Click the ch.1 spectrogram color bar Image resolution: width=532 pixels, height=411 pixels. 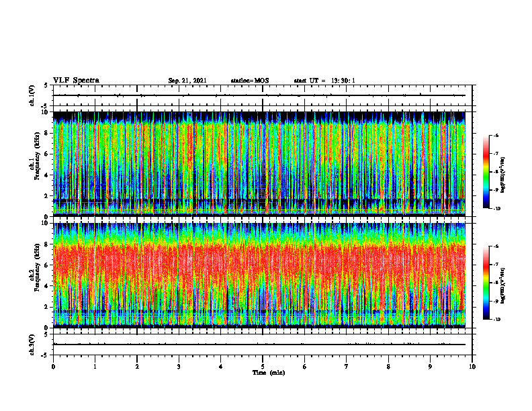(486, 172)
